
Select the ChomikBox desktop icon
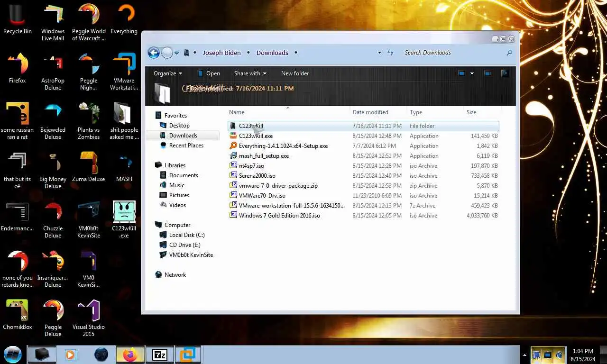(18, 315)
